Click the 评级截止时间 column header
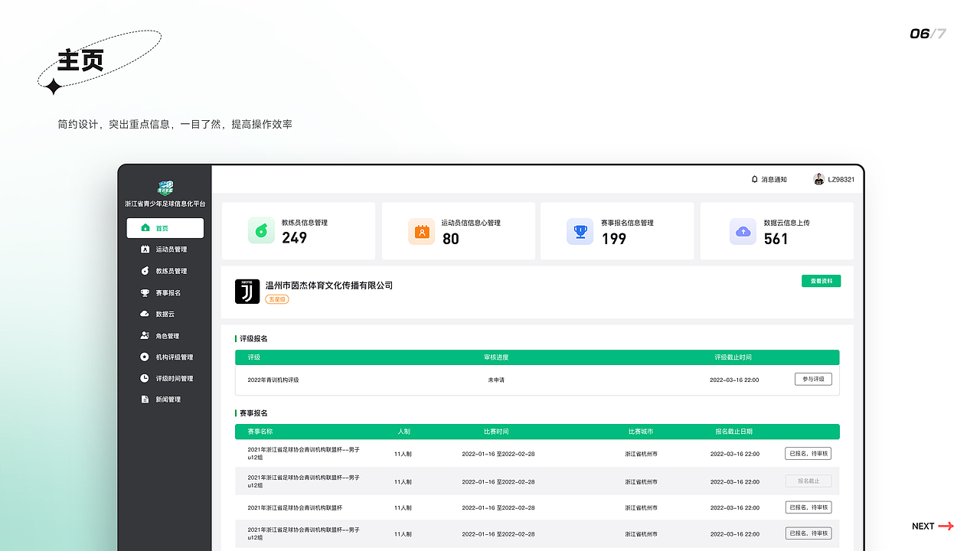This screenshot has width=980, height=551. [733, 357]
